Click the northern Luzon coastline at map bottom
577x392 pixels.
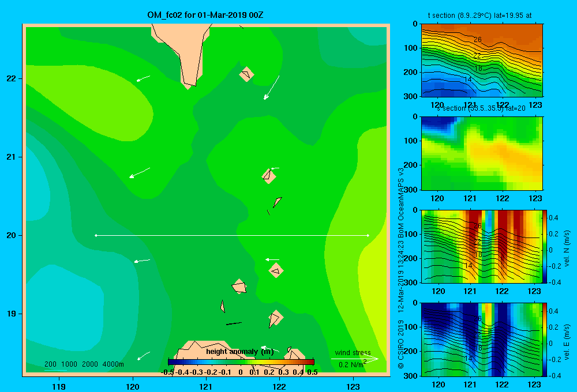(x=239, y=359)
